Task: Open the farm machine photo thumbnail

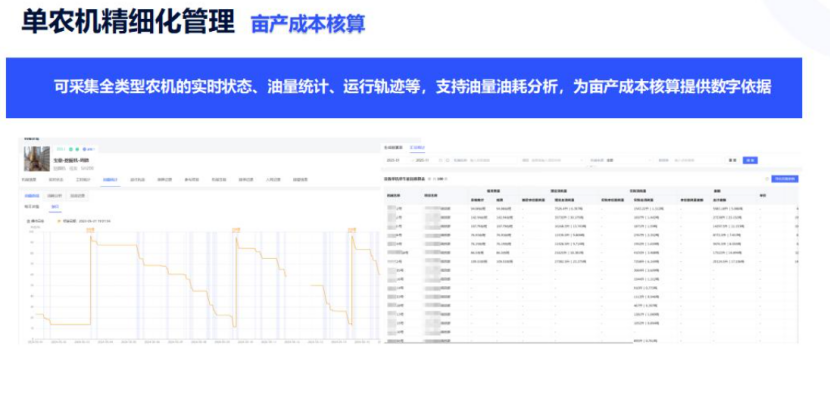Action: click(x=37, y=159)
